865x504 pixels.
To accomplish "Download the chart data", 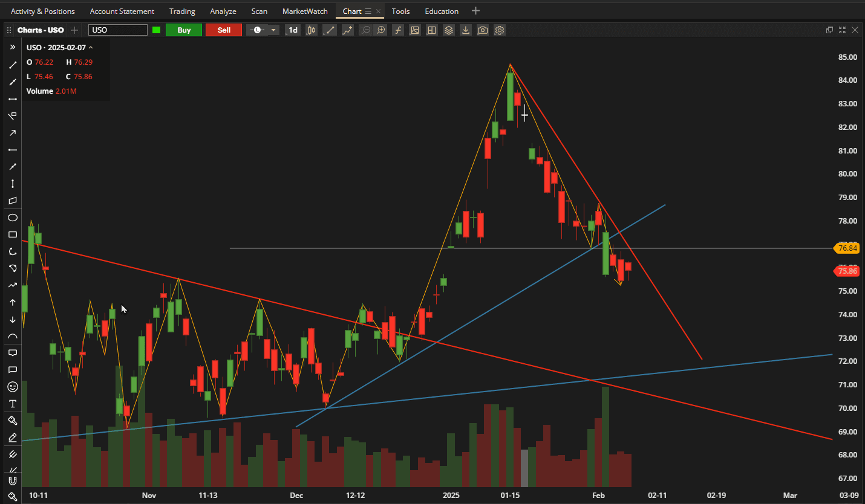I will pos(465,30).
